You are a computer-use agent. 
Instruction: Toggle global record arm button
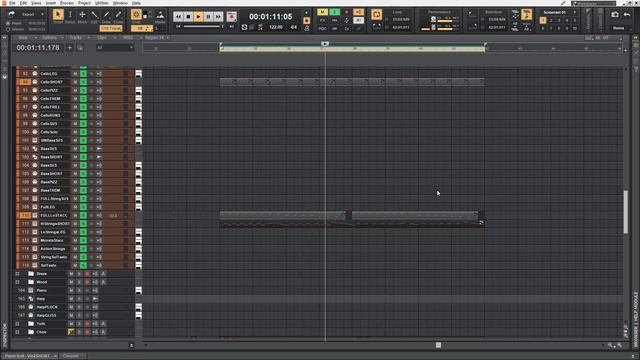(x=347, y=12)
